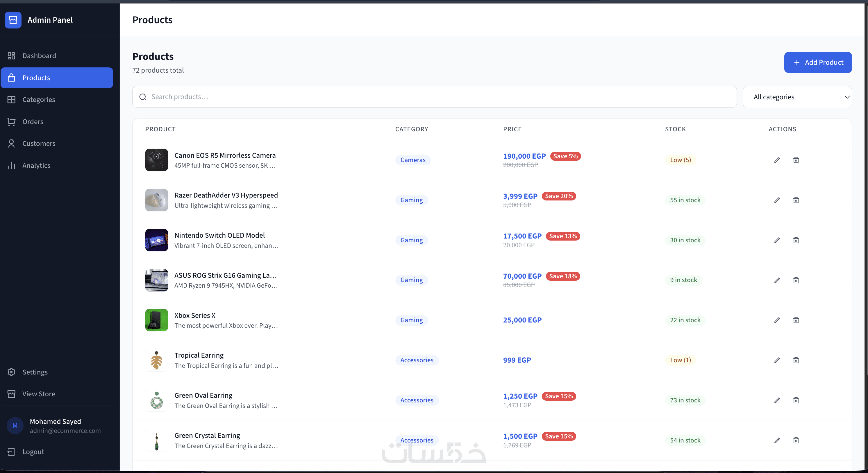Open Settings in the sidebar
Screen dimensions: 868x473
pos(57,372)
